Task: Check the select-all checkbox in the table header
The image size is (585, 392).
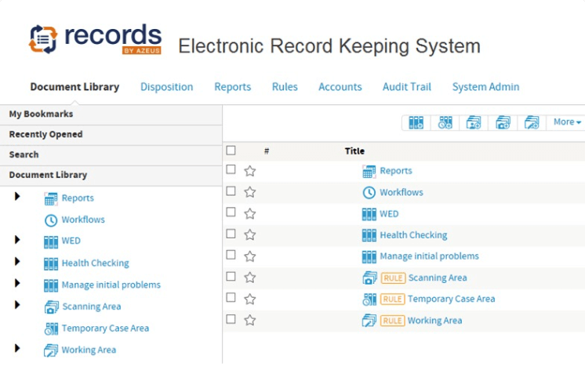Action: 231,151
